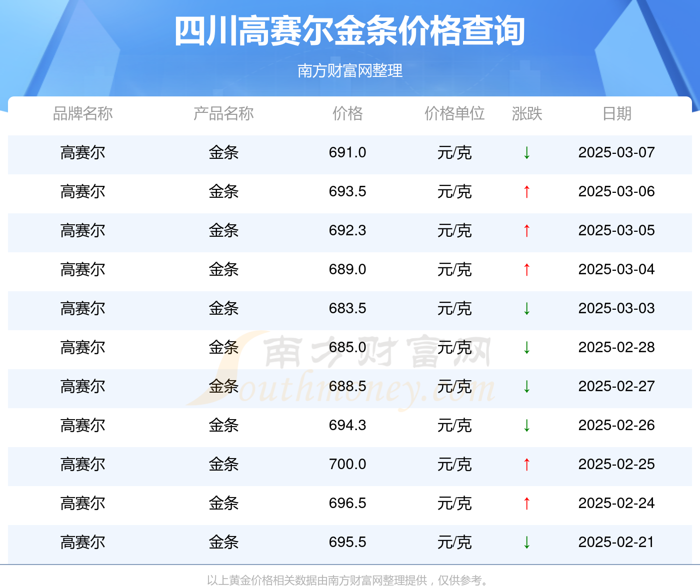Click the 价格 column header
Screen dimensions: 700x588
(x=347, y=113)
